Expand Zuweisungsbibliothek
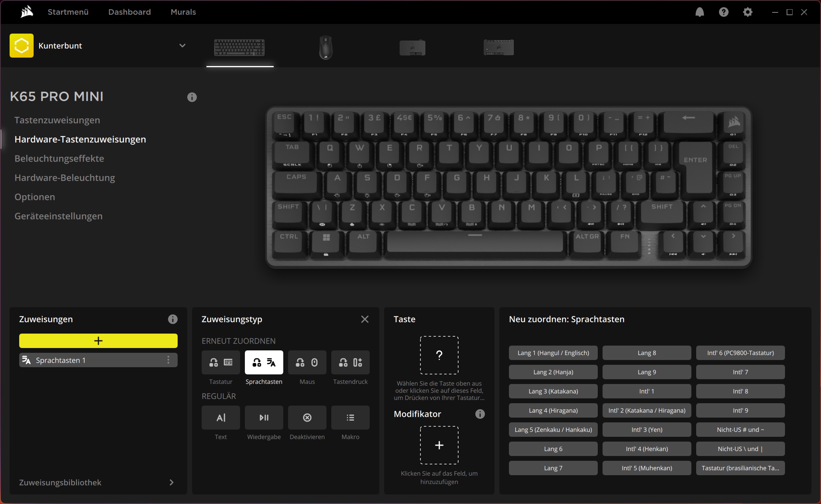Viewport: 821px width, 504px height. point(98,482)
